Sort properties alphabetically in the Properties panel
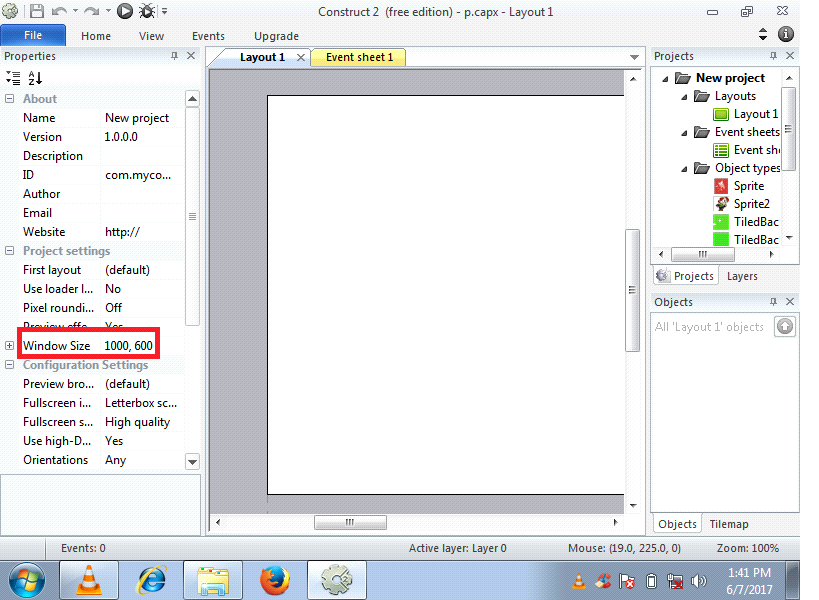 coord(36,78)
